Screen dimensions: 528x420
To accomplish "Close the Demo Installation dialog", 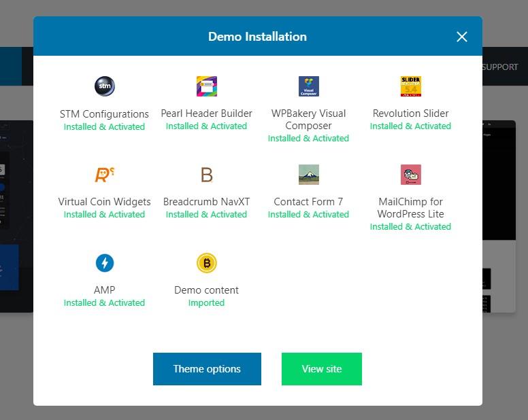I will pos(462,37).
